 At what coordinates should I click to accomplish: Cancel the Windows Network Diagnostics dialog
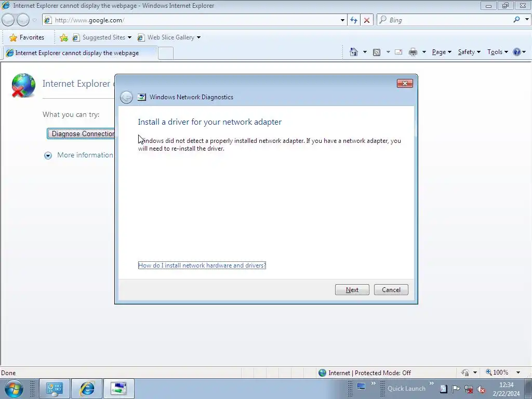click(x=391, y=290)
